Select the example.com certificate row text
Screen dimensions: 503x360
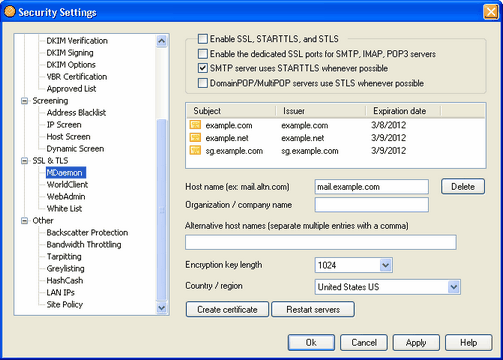(229, 125)
